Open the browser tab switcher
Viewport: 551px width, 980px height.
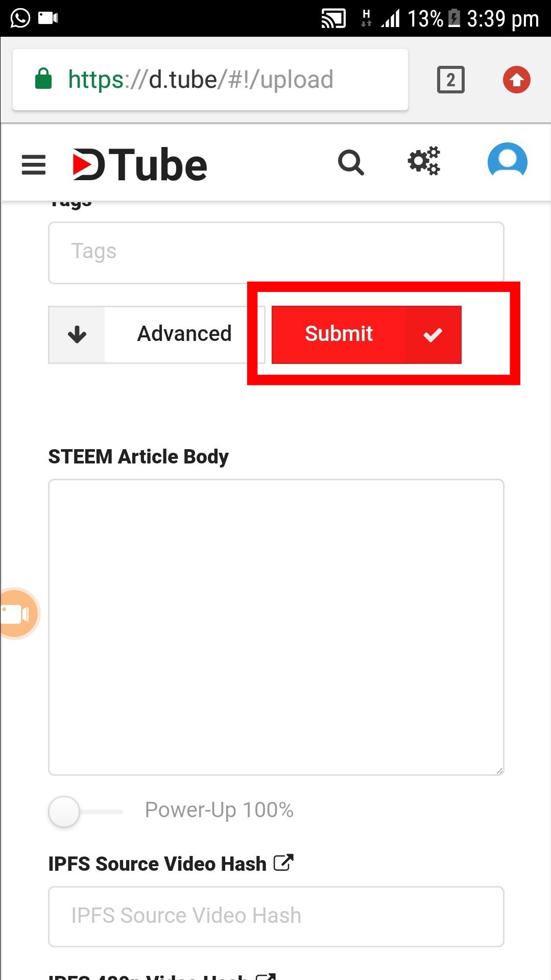click(450, 80)
